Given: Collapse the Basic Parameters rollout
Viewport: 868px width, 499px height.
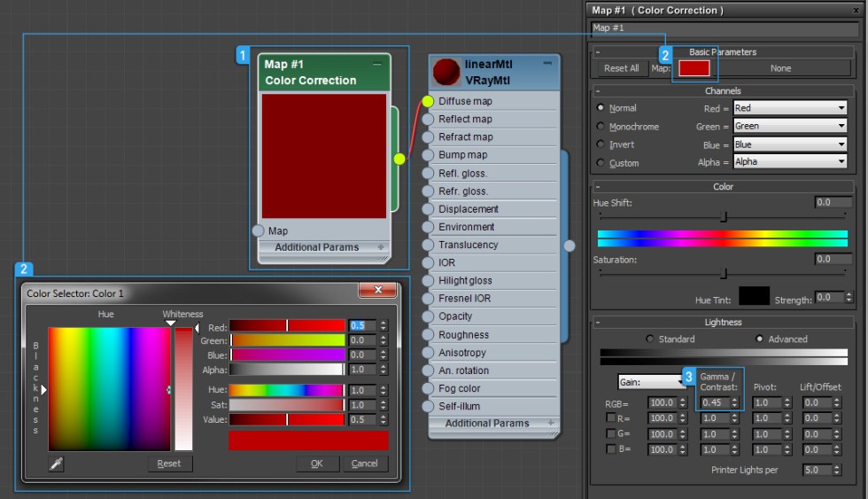Looking at the screenshot, I should (598, 52).
